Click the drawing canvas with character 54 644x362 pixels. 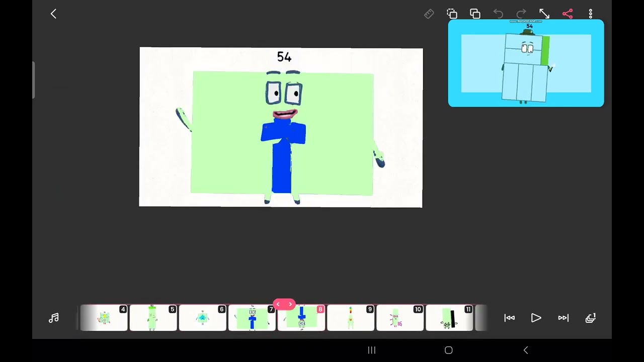pos(281,127)
